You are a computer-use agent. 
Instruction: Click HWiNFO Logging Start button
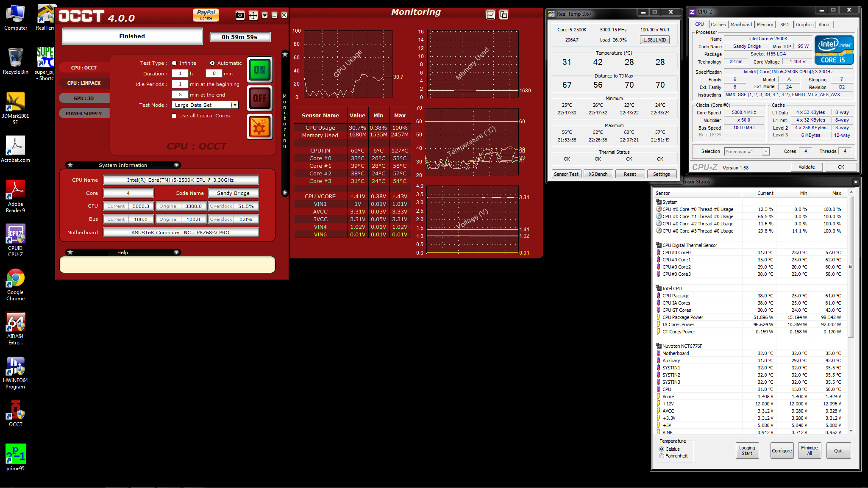click(x=747, y=451)
